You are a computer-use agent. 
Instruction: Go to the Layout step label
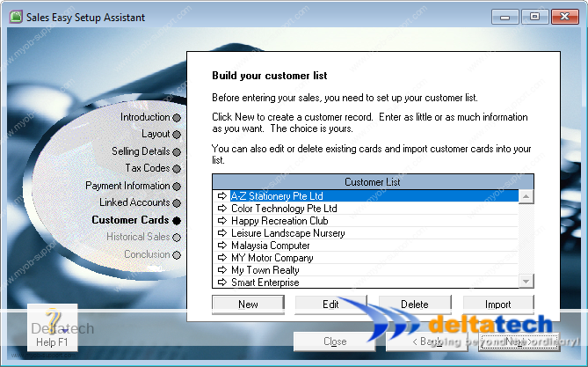click(x=156, y=134)
